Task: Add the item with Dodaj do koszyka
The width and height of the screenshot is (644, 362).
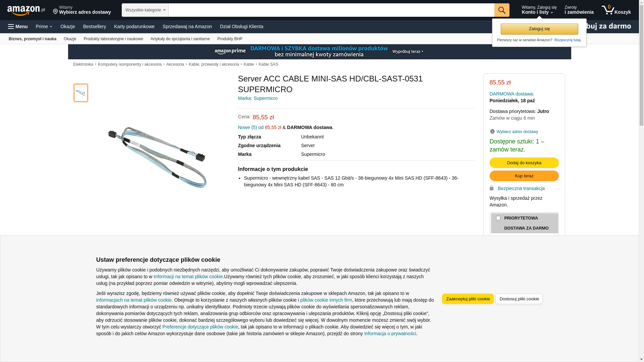Action: pyautogui.click(x=524, y=163)
